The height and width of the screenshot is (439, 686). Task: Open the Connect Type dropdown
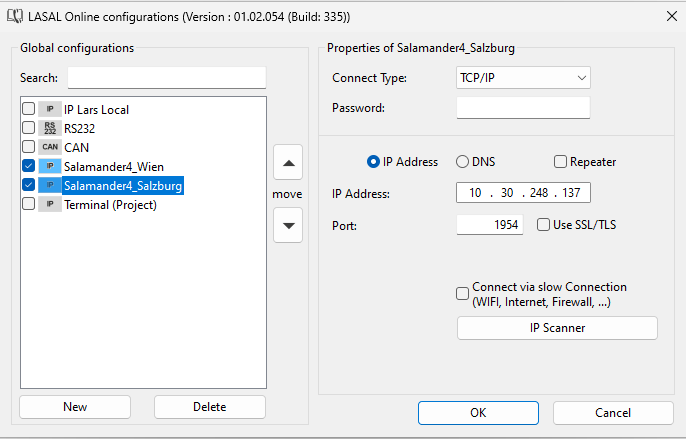pos(523,78)
